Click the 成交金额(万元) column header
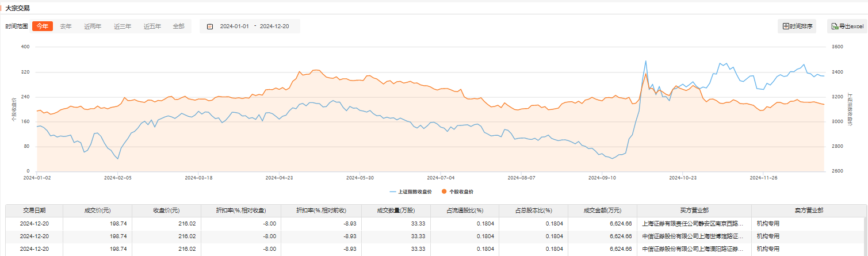868x256 pixels. tap(602, 211)
